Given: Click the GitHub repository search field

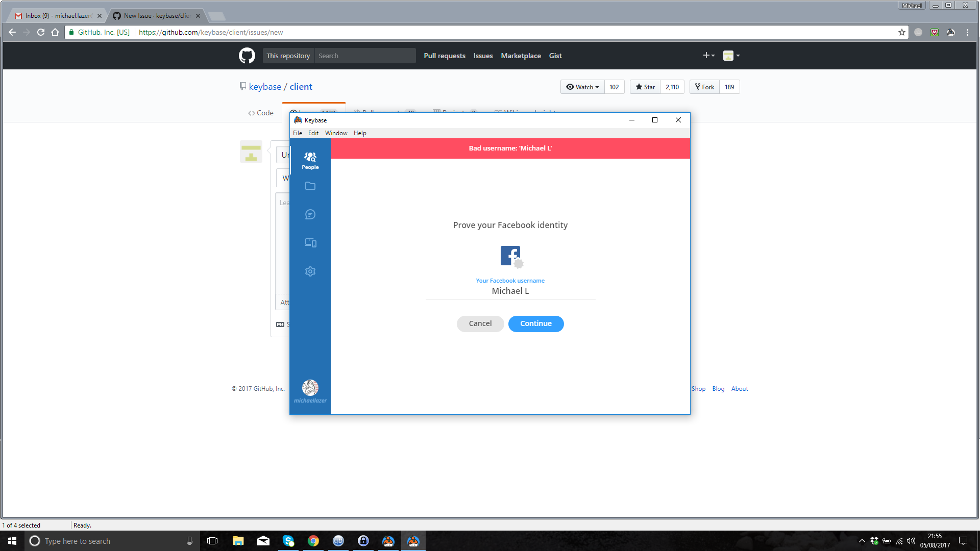Looking at the screenshot, I should click(365, 56).
